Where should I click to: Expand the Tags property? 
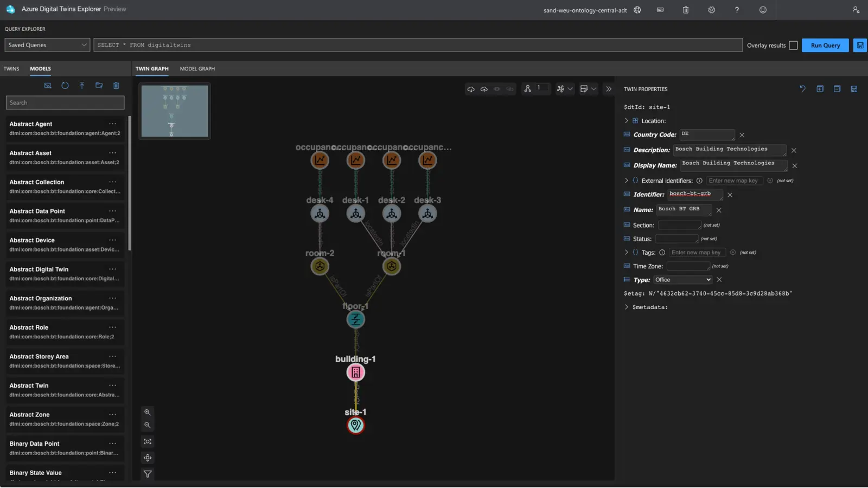627,253
